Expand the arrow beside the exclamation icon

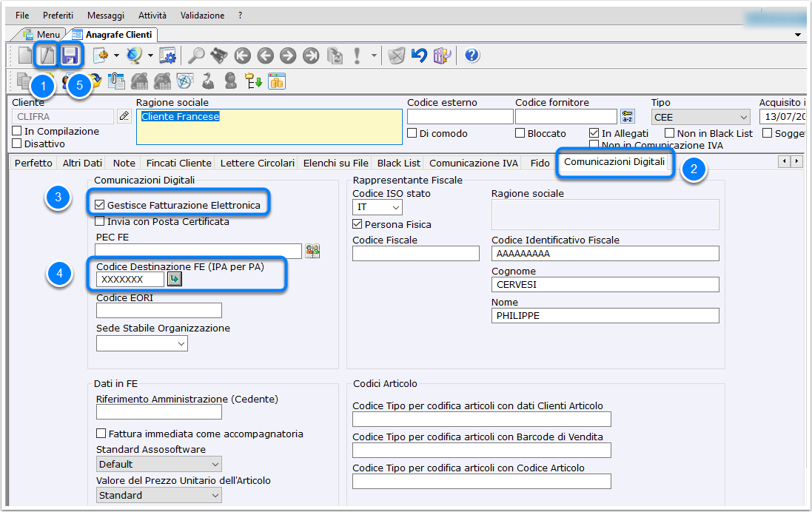click(x=374, y=55)
